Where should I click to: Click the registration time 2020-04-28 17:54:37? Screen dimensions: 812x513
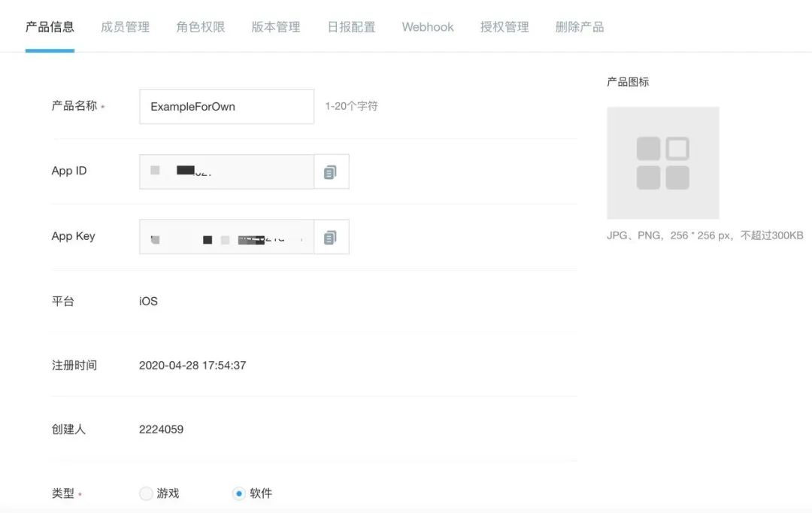coord(192,365)
